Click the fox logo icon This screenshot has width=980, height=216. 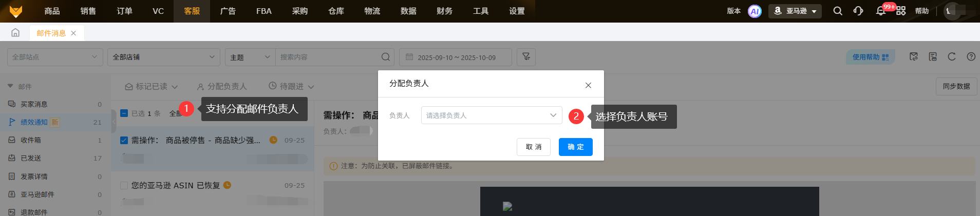(x=16, y=11)
